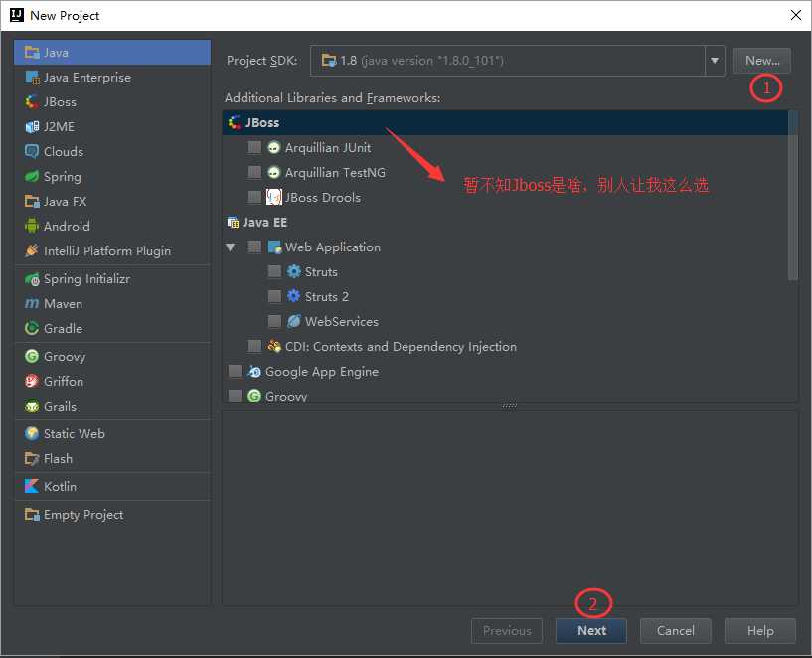The height and width of the screenshot is (658, 812).
Task: Choose the Kotlin K icon
Action: click(x=32, y=487)
